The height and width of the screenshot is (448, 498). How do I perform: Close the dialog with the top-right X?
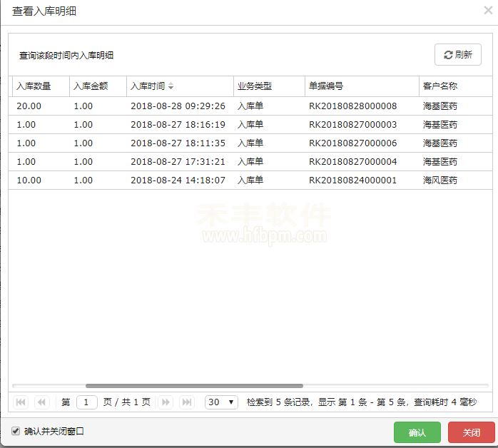pos(487,10)
